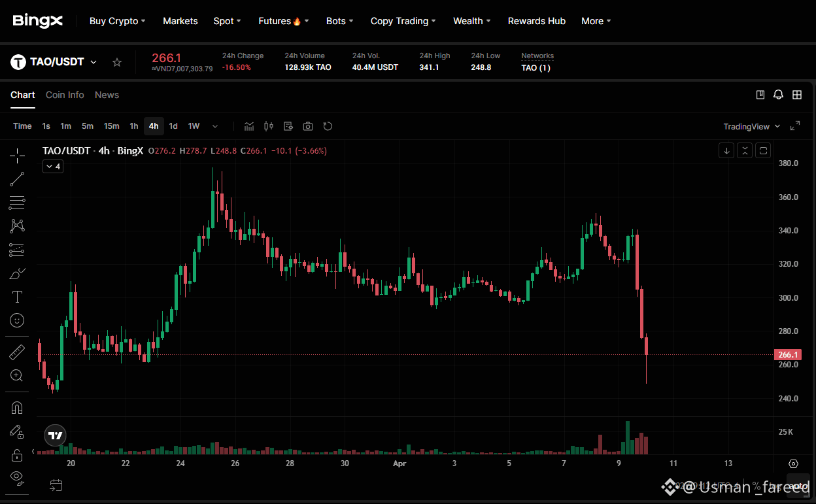The width and height of the screenshot is (816, 504).
Task: Open the Spot menu
Action: click(x=227, y=21)
